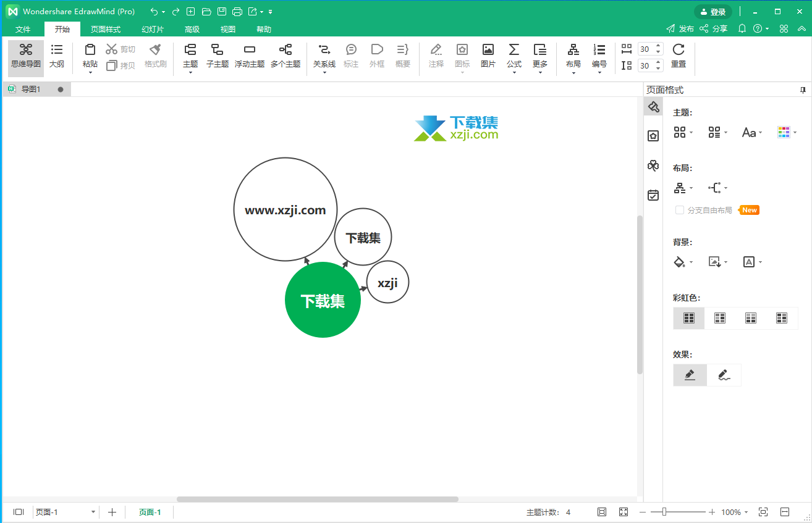Insert a Subtopic (子主题)
This screenshot has width=812, height=523.
(x=218, y=56)
